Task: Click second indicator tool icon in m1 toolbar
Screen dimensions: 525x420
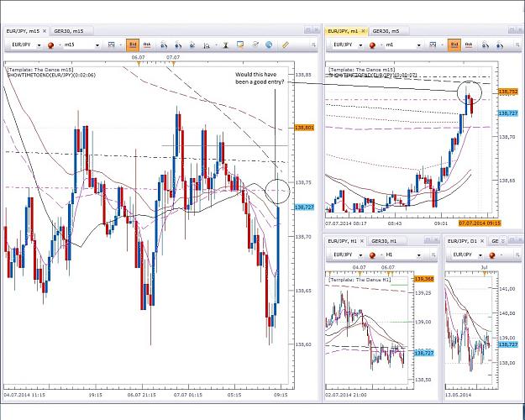Action: coord(499,45)
